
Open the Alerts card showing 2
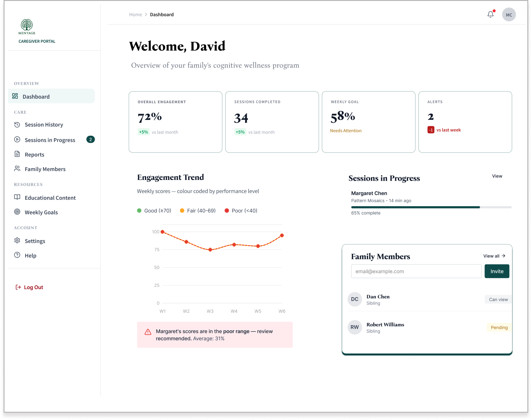click(465, 122)
